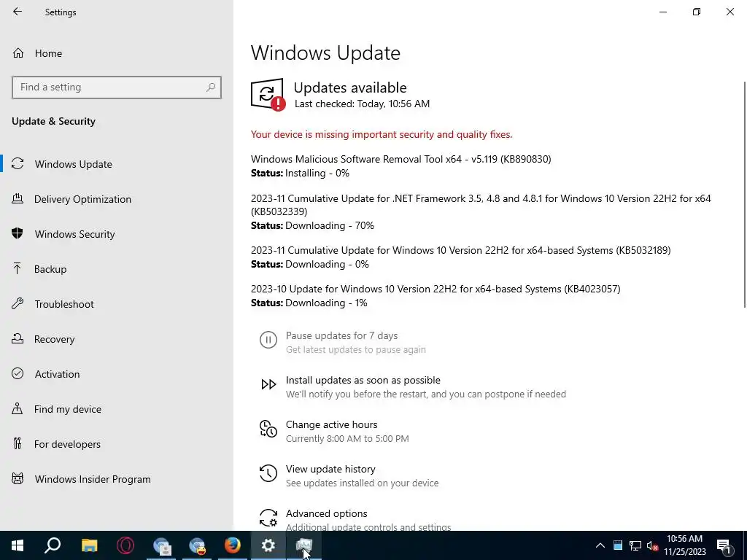Click the missing important security fixes warning

click(x=382, y=134)
